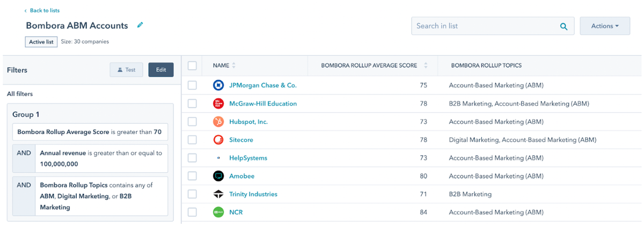Image resolution: width=644 pixels, height=235 pixels.
Task: Go back to lists
Action: 42,10
